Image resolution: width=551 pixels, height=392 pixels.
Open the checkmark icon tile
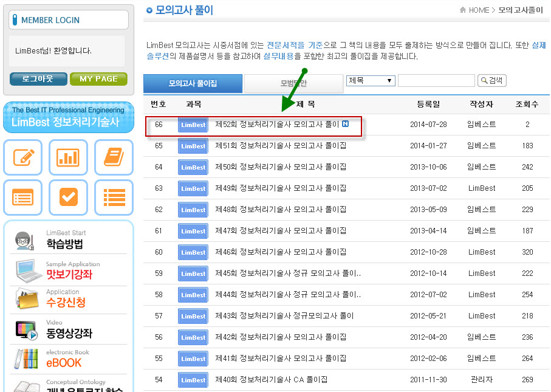[68, 198]
